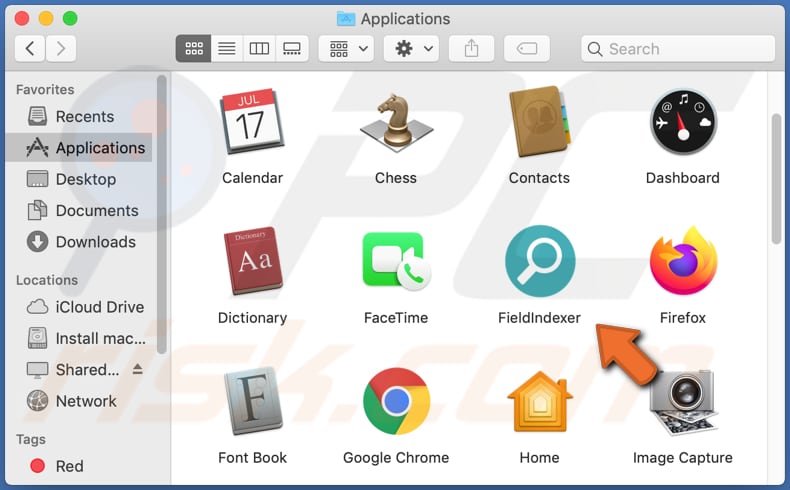This screenshot has width=790, height=490.
Task: Select the Dashboard app icon
Action: coord(683,122)
